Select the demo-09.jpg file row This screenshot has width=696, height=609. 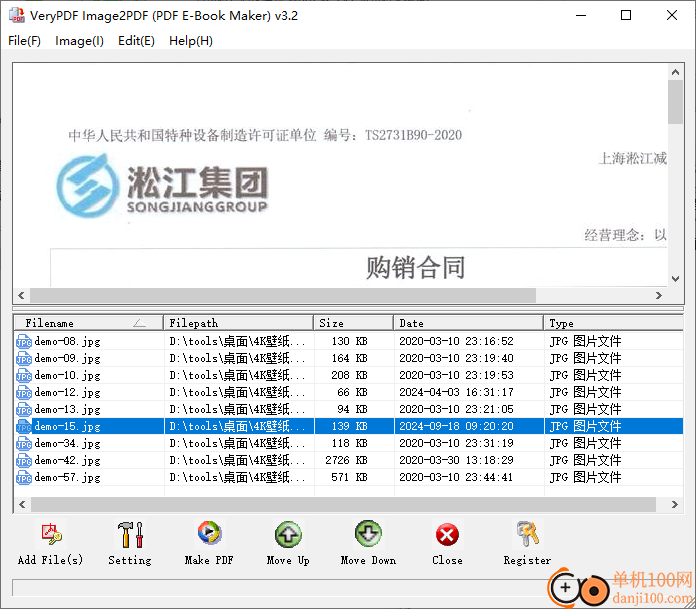tap(348, 358)
